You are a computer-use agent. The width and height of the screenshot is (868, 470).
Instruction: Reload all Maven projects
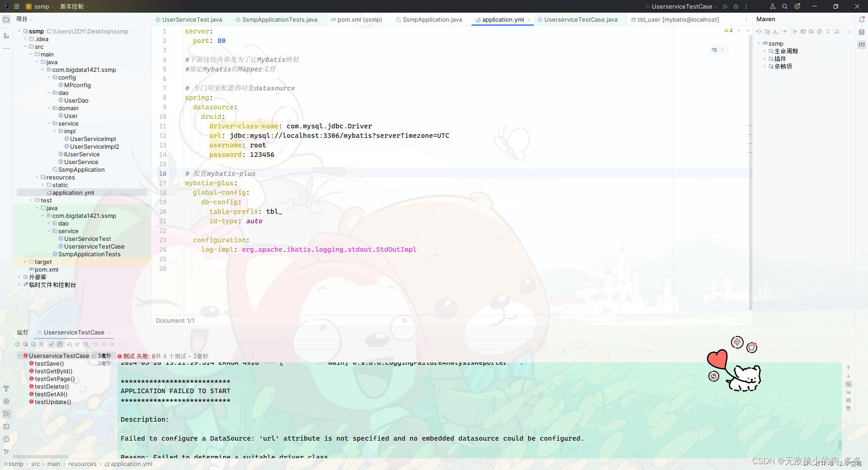tap(759, 32)
